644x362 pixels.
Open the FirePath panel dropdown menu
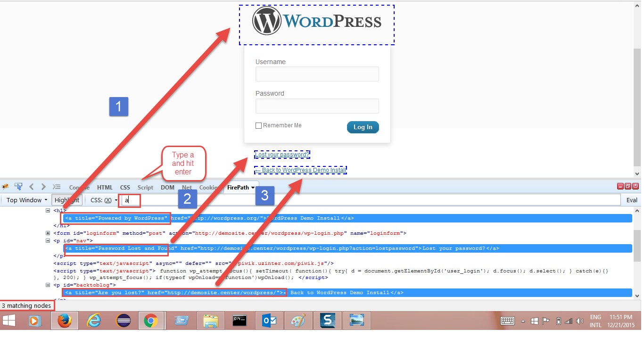coord(253,187)
